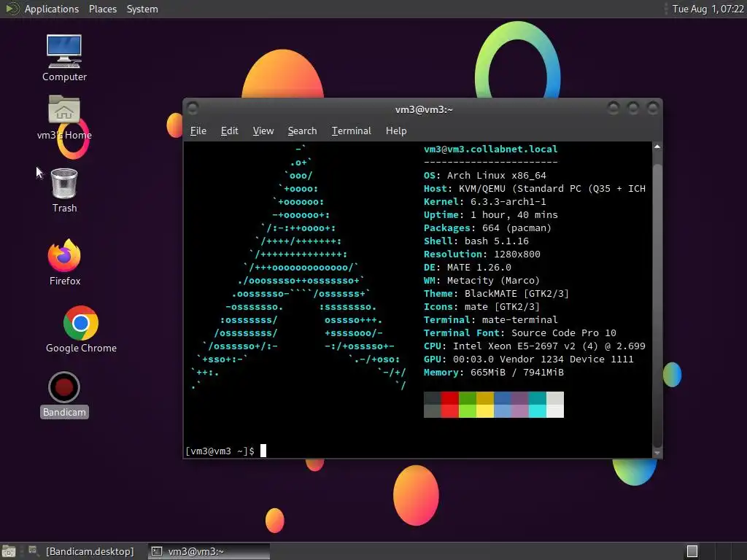747x560 pixels.
Task: Click the Uptime: 1 hour, 40 mins line
Action: [x=491, y=215]
